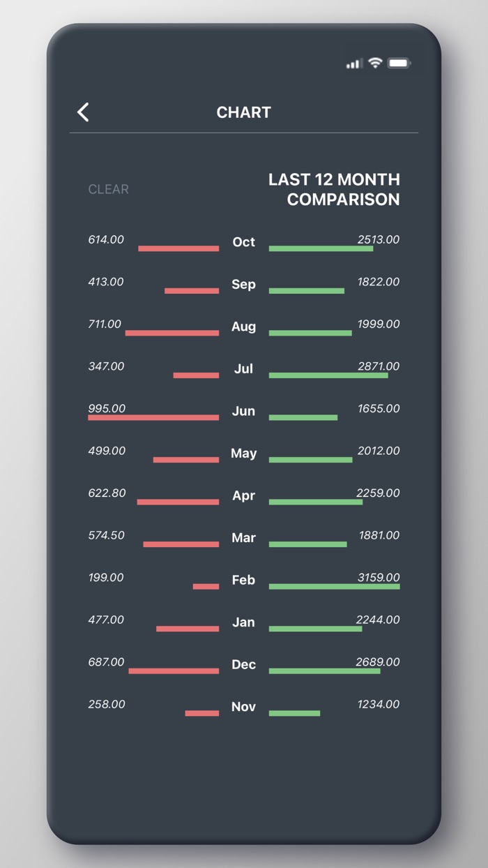Click the CHART screen title

pyautogui.click(x=243, y=112)
